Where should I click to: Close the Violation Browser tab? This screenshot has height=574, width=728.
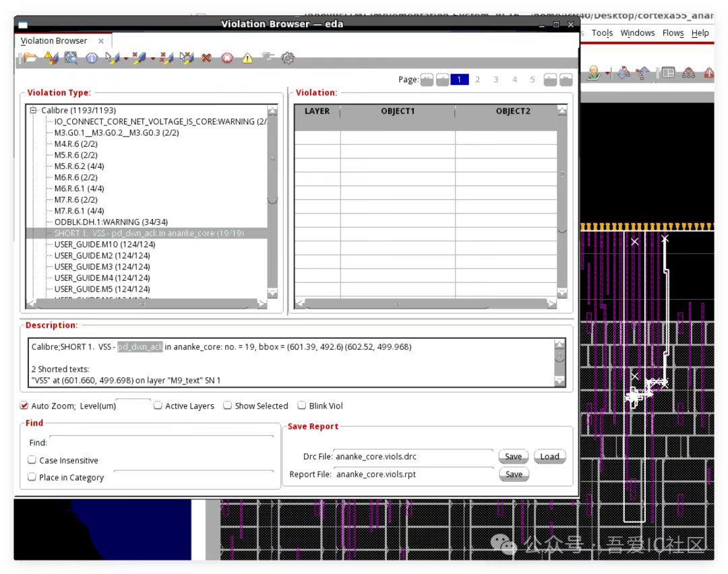click(x=100, y=41)
